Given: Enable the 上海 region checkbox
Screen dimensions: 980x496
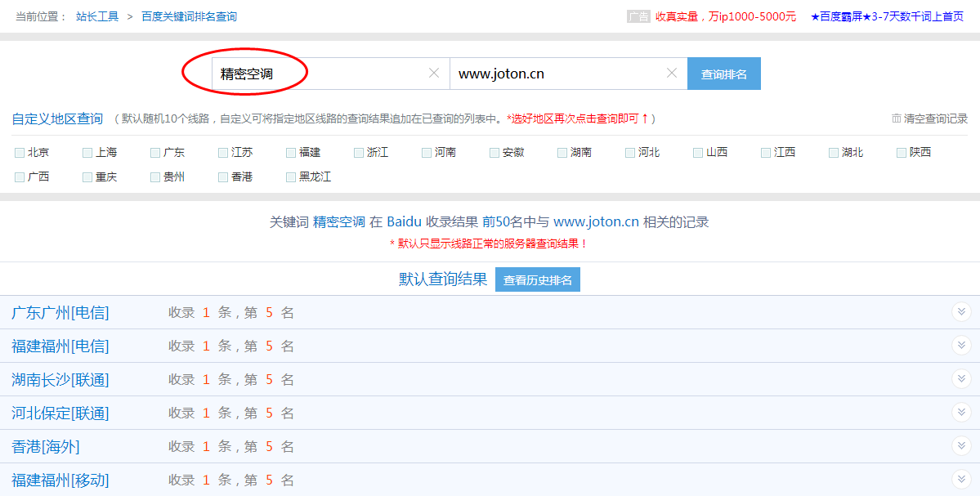Looking at the screenshot, I should point(87,153).
